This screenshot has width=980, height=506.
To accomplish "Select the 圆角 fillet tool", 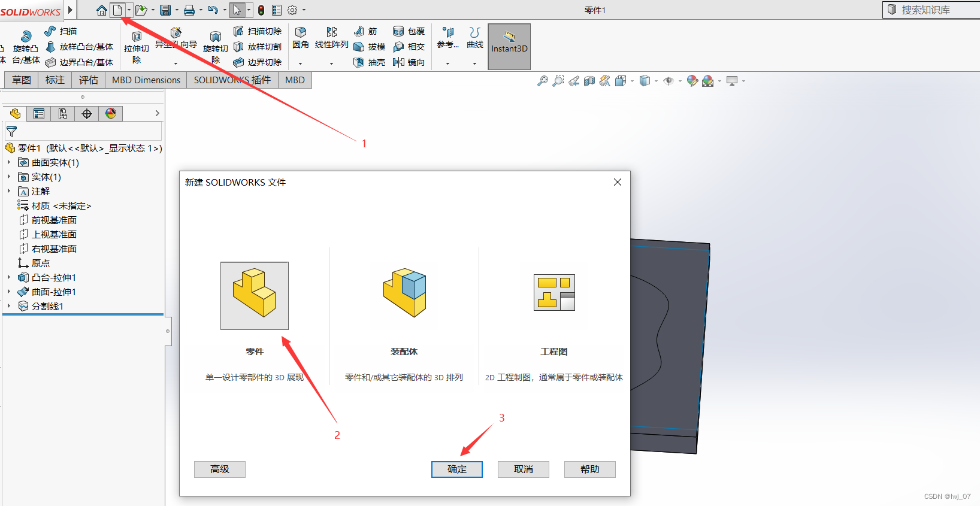I will pos(301,37).
